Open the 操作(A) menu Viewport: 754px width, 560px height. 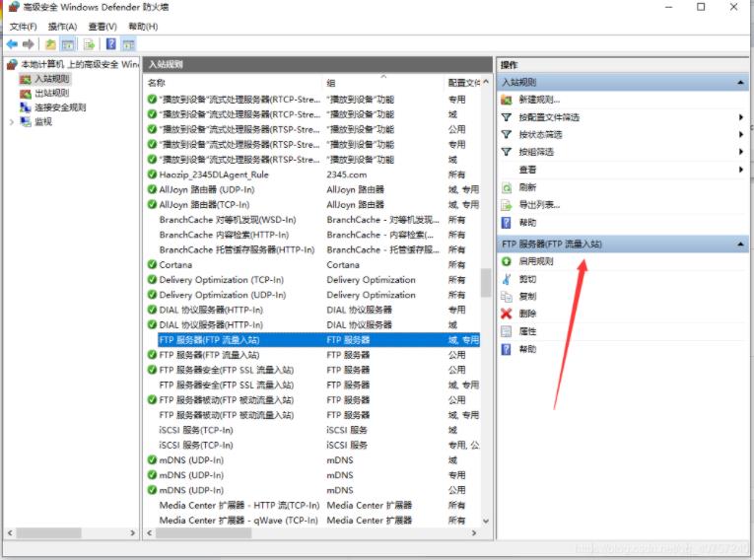[62, 27]
